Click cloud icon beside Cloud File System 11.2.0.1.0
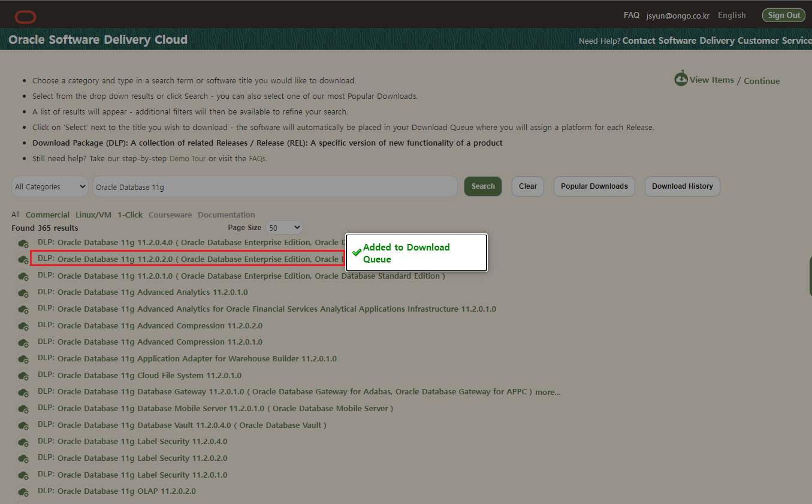This screenshot has width=812, height=504. (23, 376)
